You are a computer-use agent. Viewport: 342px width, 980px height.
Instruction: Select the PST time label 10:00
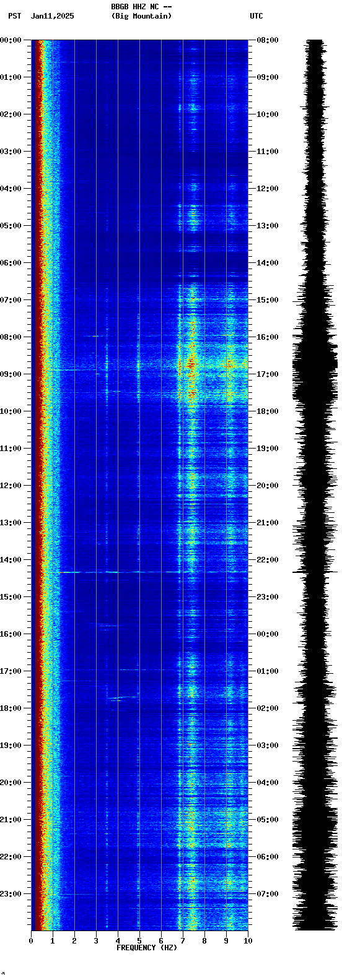(x=11, y=411)
